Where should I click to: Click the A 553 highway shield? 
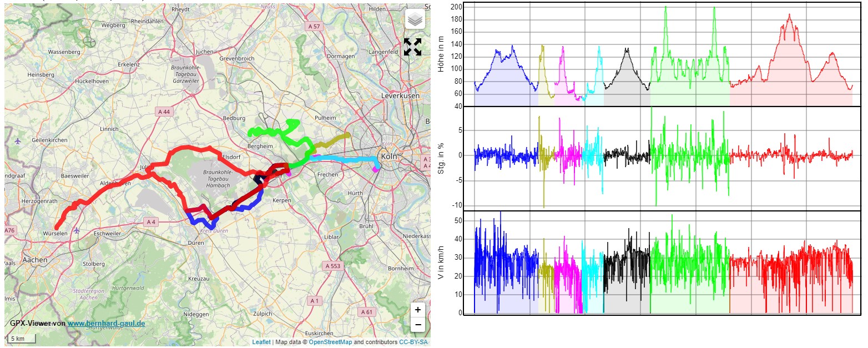(332, 266)
